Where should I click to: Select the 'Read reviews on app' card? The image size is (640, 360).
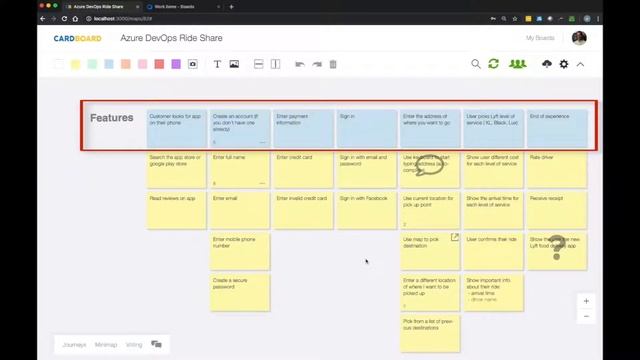(176, 211)
